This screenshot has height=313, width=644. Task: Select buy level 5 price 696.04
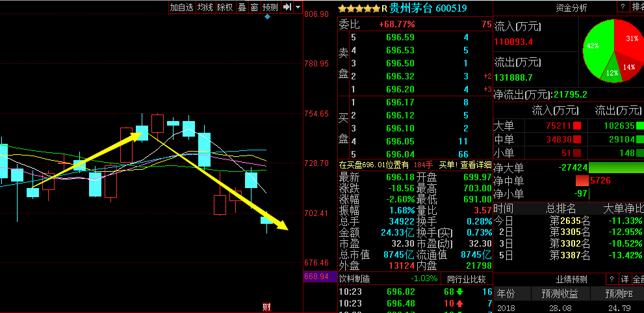tap(400, 154)
